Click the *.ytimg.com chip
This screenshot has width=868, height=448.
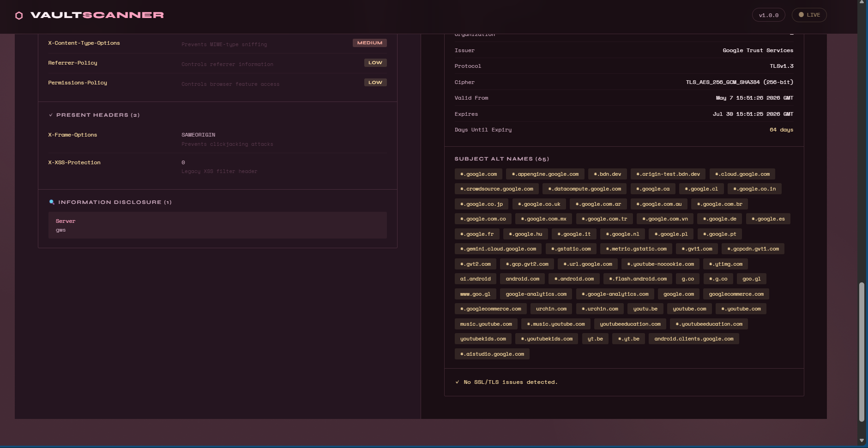tap(725, 264)
